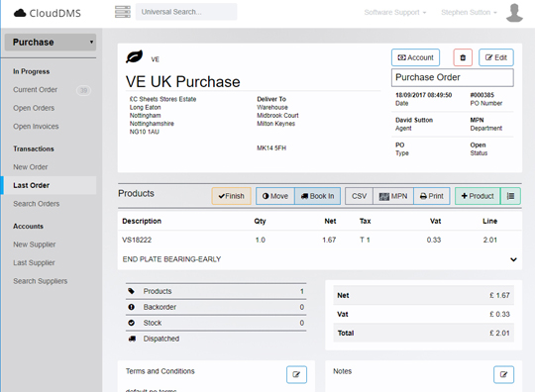Delete order with red trash button
The image size is (535, 392).
[463, 57]
